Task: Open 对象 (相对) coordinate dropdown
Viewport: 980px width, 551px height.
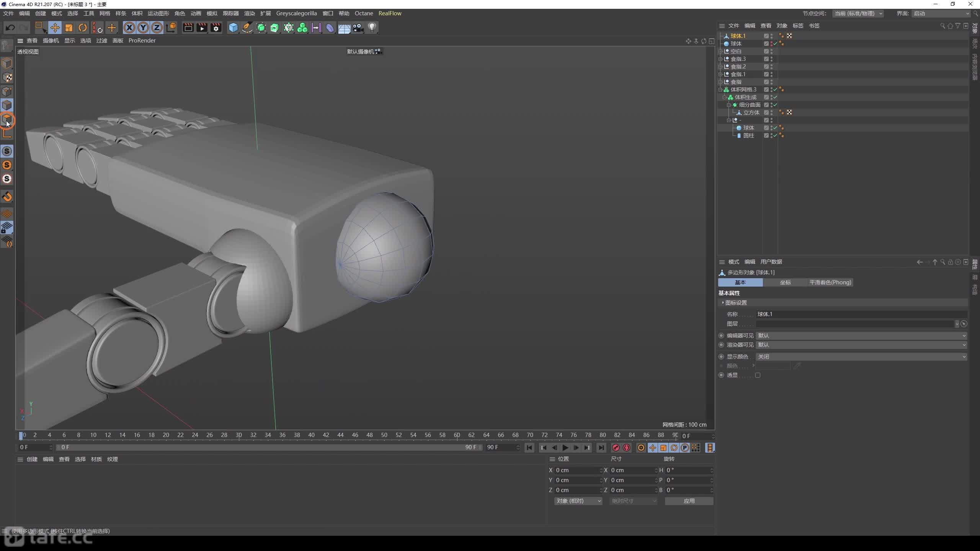Action: [578, 501]
